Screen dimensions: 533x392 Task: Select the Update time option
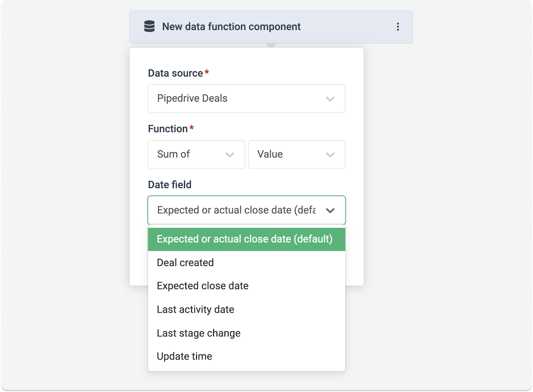coord(184,356)
